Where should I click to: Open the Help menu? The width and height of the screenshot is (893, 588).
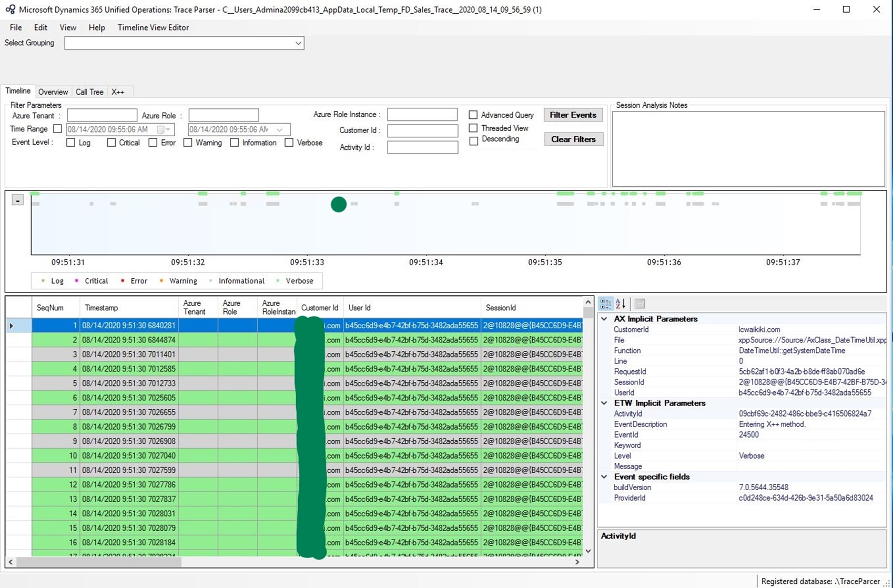tap(97, 27)
